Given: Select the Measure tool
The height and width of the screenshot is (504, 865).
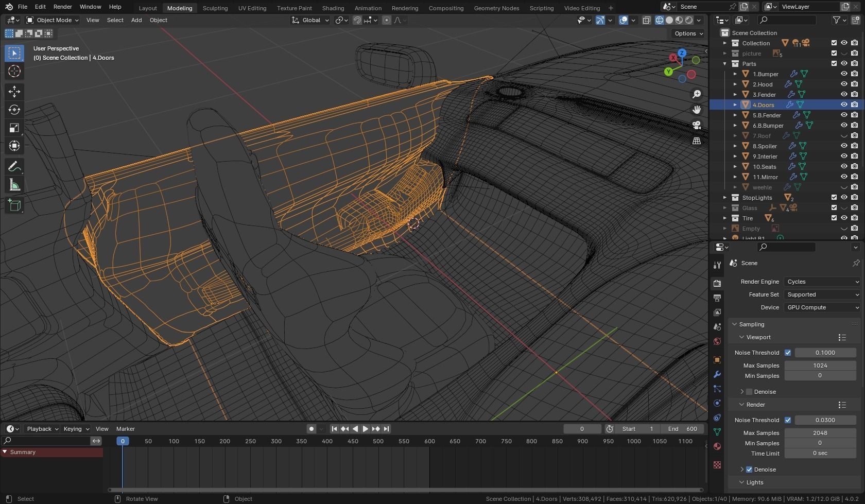Looking at the screenshot, I should (x=14, y=185).
